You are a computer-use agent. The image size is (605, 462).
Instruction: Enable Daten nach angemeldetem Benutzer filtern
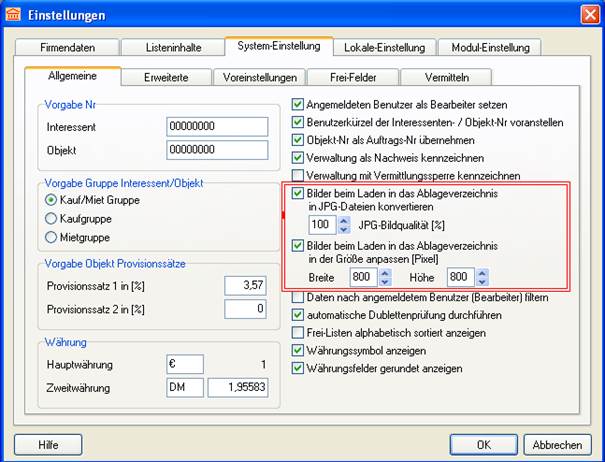(297, 297)
